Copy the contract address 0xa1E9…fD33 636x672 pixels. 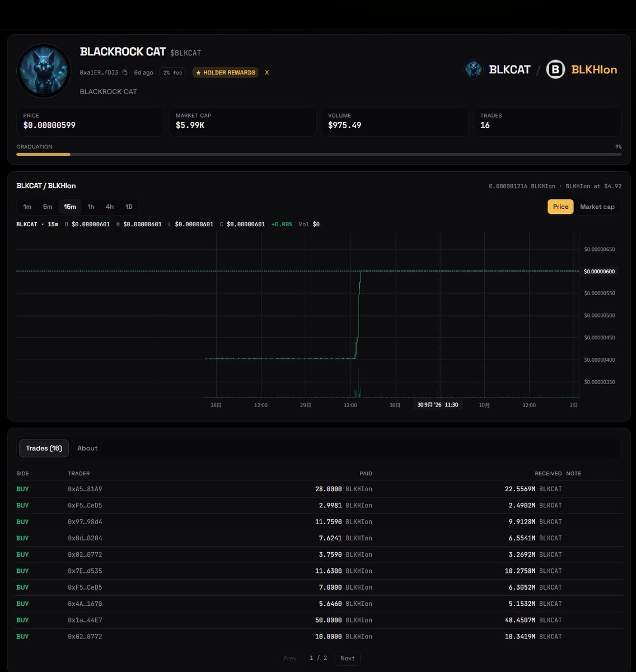point(125,73)
